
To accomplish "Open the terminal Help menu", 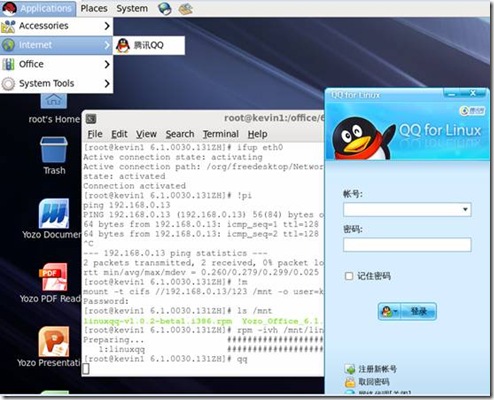I will (x=257, y=134).
